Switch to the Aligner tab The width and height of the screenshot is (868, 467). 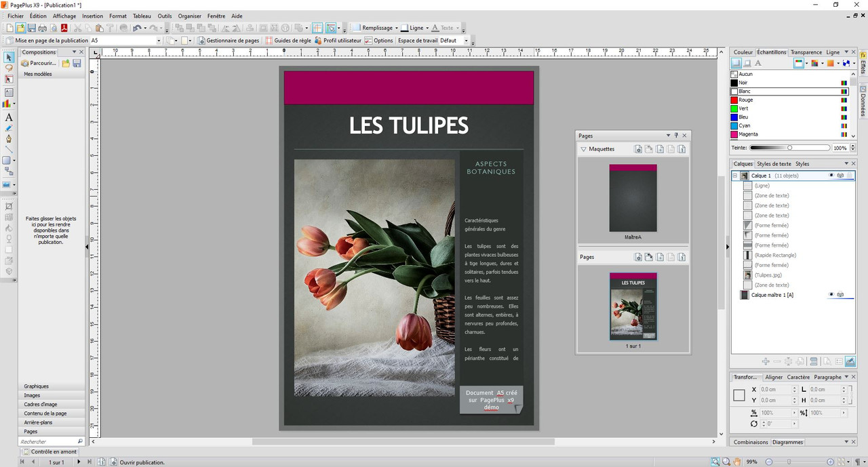pyautogui.click(x=774, y=377)
